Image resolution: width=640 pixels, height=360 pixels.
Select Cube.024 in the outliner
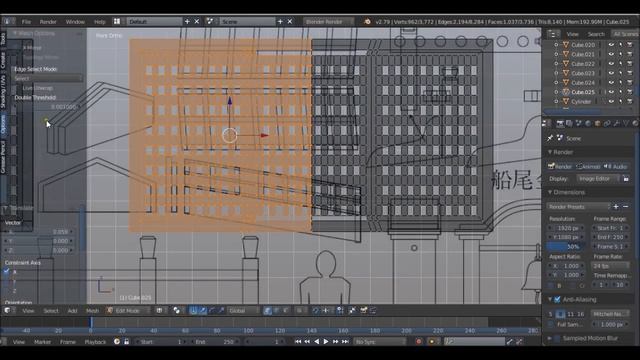click(583, 82)
